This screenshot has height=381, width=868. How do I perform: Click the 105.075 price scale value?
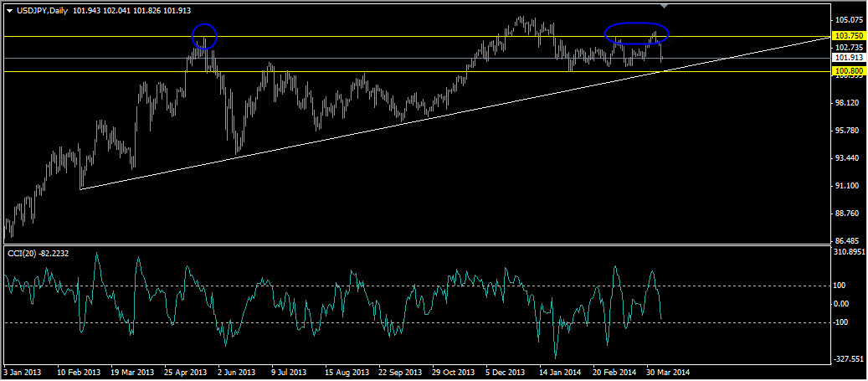click(848, 20)
